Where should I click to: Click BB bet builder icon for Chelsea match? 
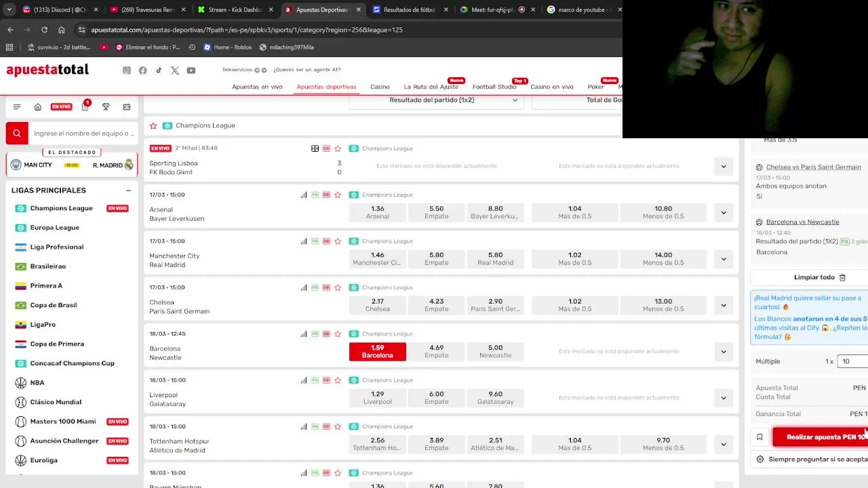(x=326, y=287)
